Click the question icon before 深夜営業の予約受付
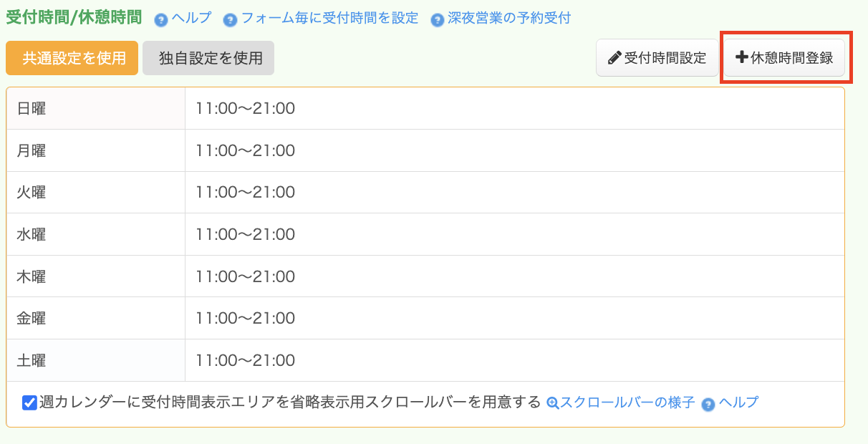 pyautogui.click(x=437, y=20)
